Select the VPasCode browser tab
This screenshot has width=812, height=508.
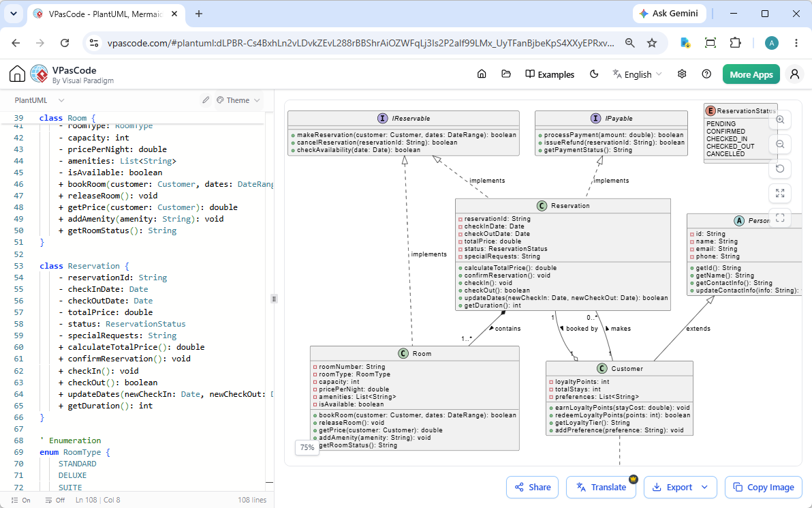[105, 14]
